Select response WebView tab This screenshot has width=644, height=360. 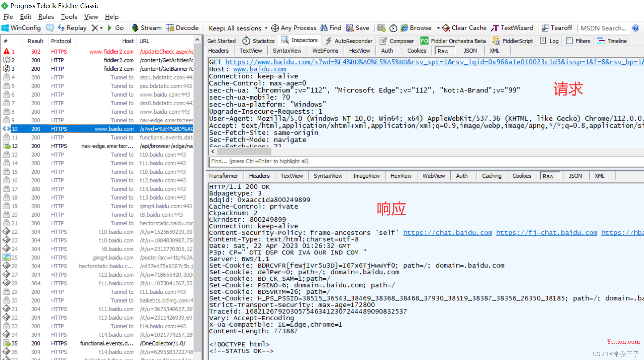coord(433,176)
